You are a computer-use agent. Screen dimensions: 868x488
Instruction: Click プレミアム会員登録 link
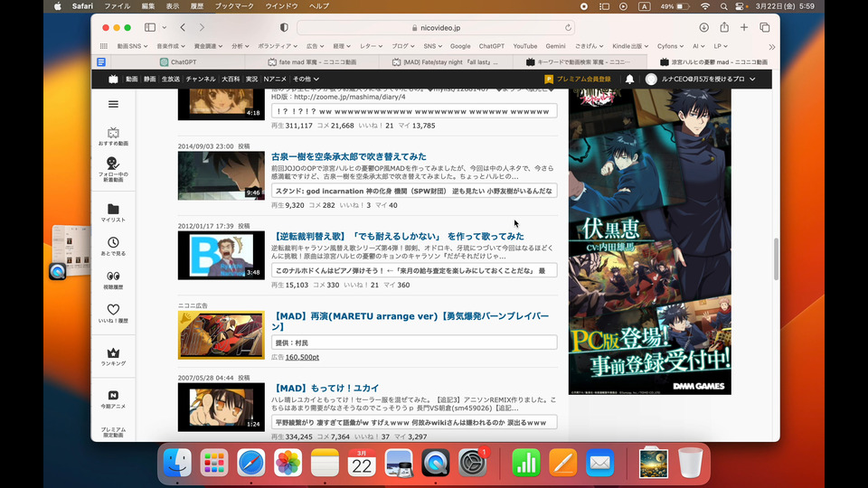coord(579,80)
